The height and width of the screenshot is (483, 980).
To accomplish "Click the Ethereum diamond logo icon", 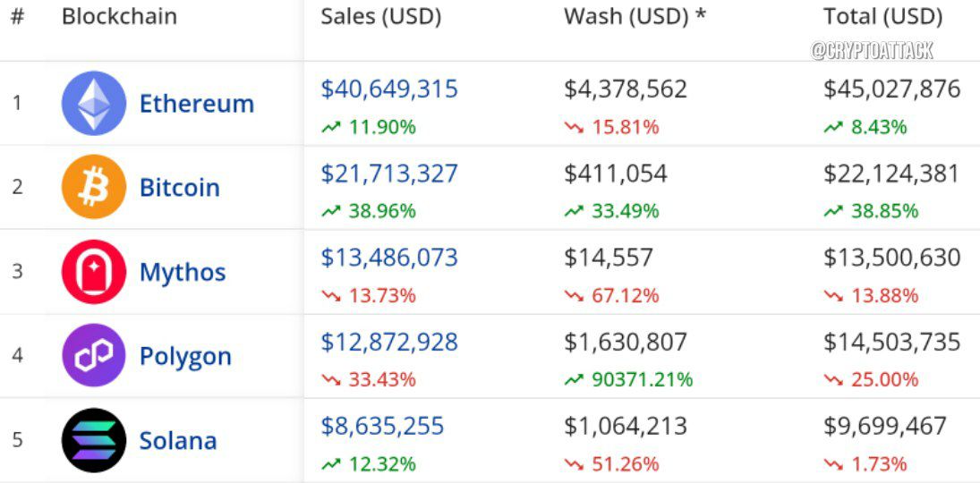I will coord(94,103).
